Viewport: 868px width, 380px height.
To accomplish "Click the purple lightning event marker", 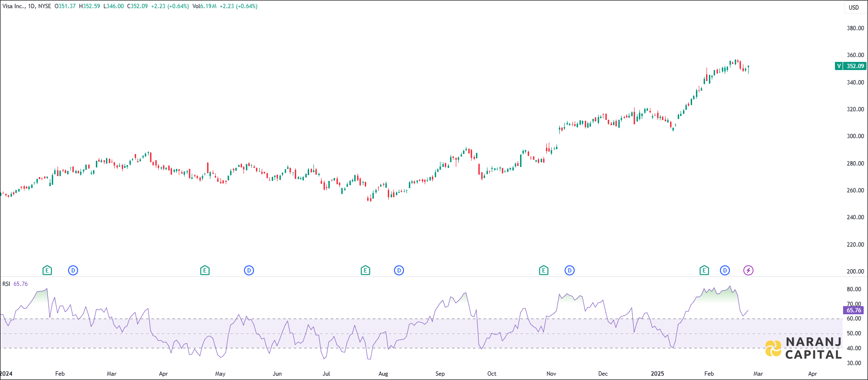I will click(748, 271).
